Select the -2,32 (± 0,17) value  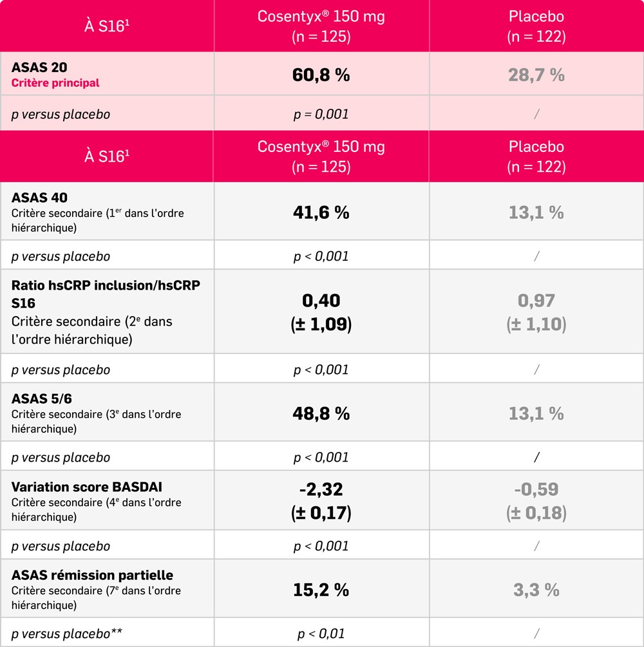pyautogui.click(x=321, y=501)
